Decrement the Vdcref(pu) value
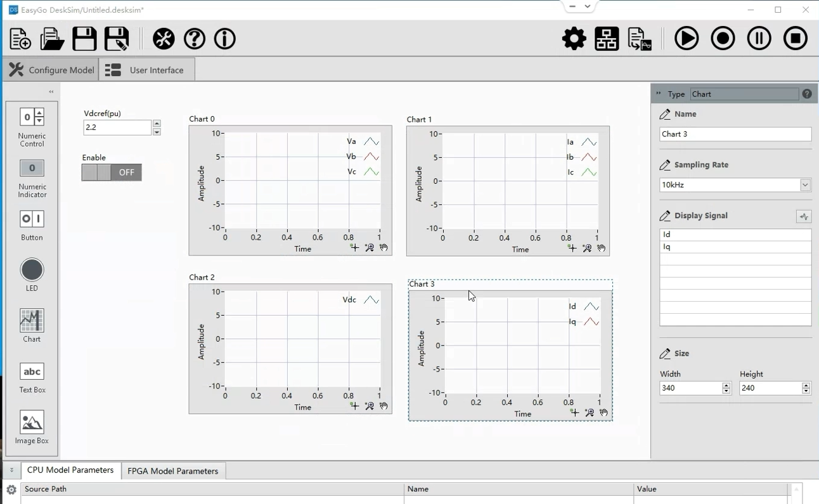The width and height of the screenshot is (819, 504). pyautogui.click(x=157, y=131)
